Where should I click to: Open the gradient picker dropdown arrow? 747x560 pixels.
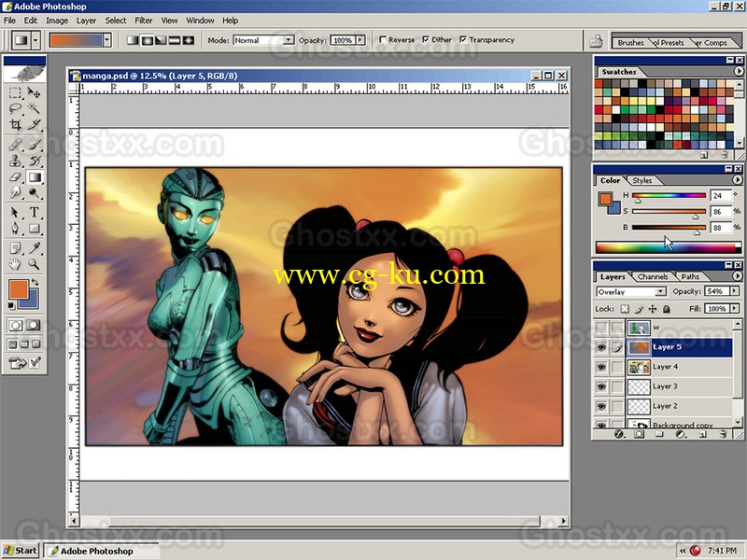click(x=107, y=40)
